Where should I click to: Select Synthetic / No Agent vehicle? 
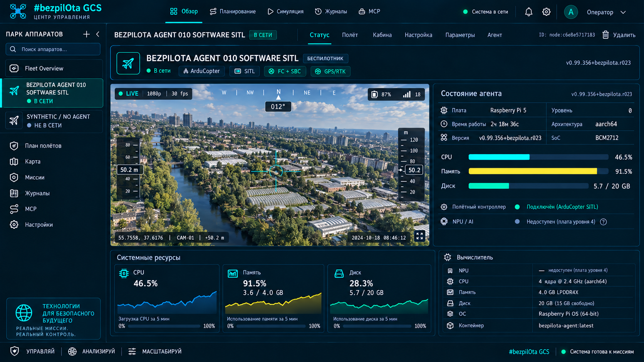(x=54, y=121)
